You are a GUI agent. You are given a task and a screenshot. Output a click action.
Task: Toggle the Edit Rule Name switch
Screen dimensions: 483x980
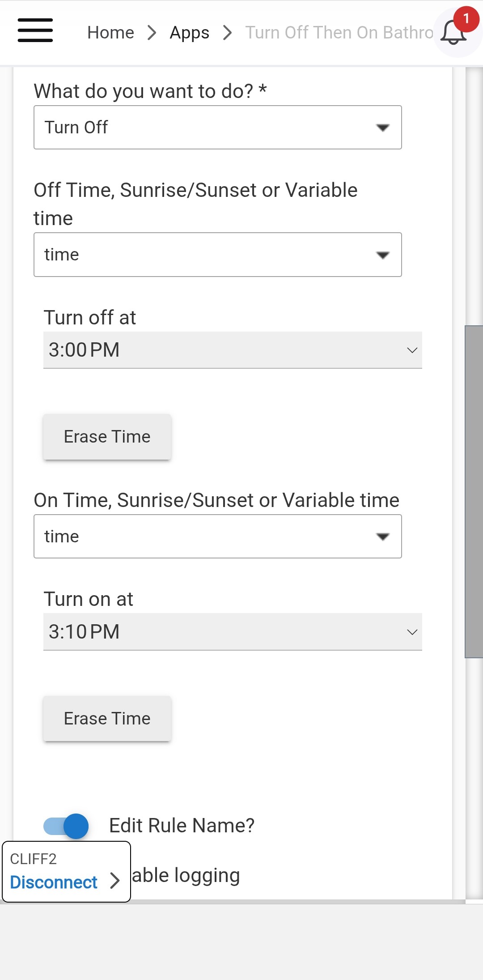click(66, 826)
